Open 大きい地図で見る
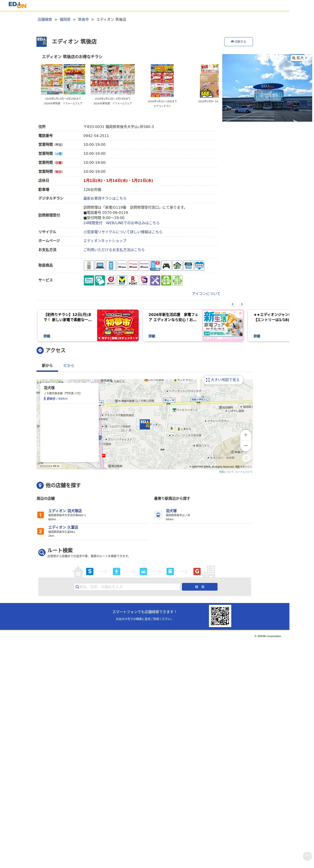This screenshot has height=868, width=314. click(x=223, y=380)
